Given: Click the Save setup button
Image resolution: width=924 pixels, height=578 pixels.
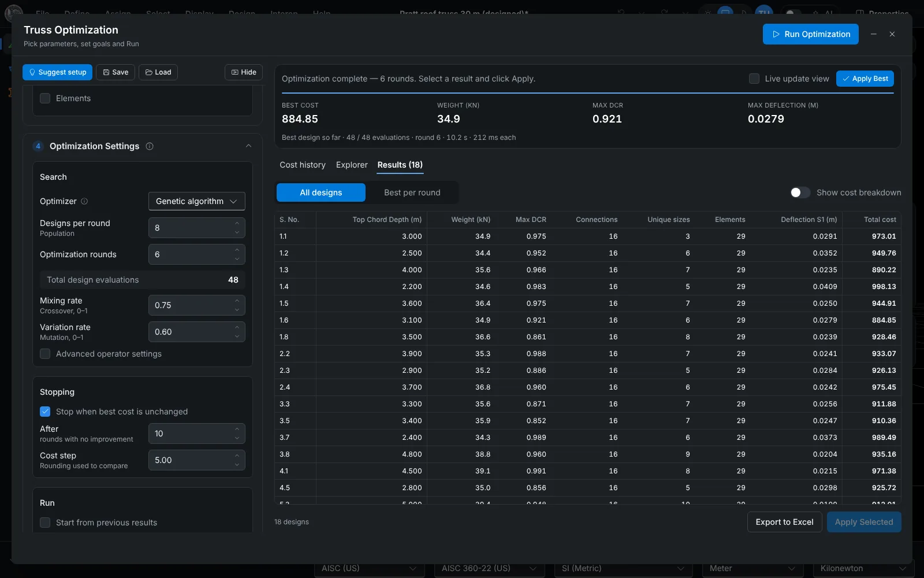Looking at the screenshot, I should pos(115,72).
